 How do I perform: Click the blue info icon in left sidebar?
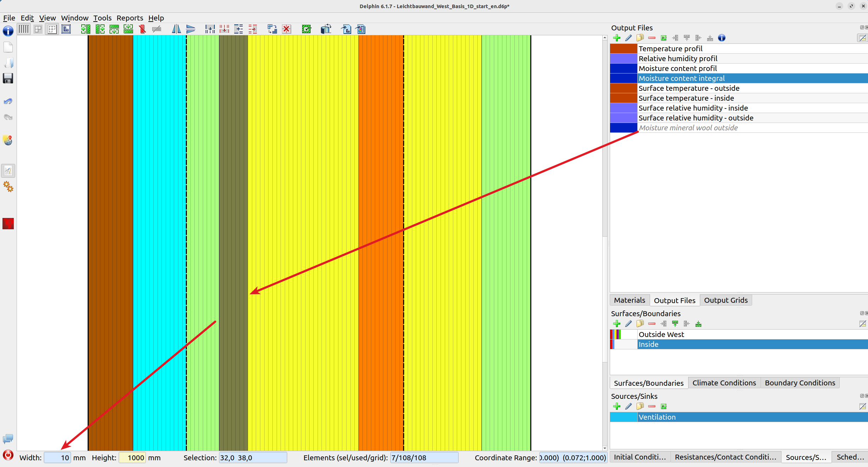coord(8,31)
